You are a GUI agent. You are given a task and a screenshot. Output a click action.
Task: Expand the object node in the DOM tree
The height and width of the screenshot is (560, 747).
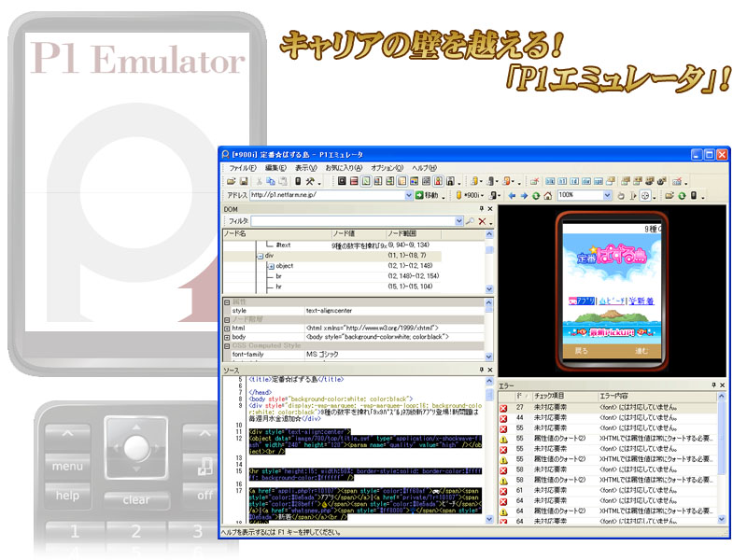click(271, 267)
